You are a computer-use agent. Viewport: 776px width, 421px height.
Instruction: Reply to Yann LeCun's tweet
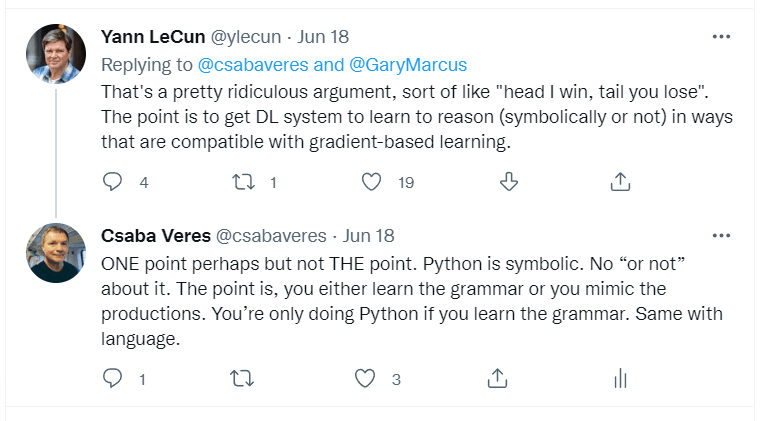point(113,182)
